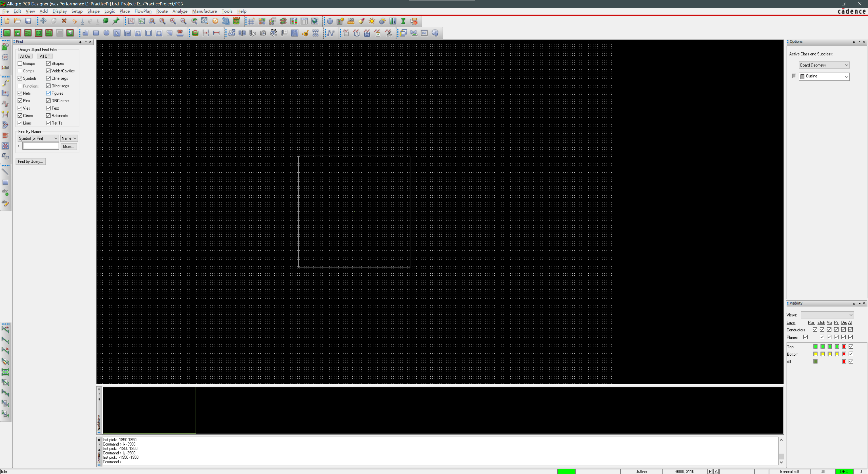
Task: Click the Show Element info icon
Action: [330, 21]
